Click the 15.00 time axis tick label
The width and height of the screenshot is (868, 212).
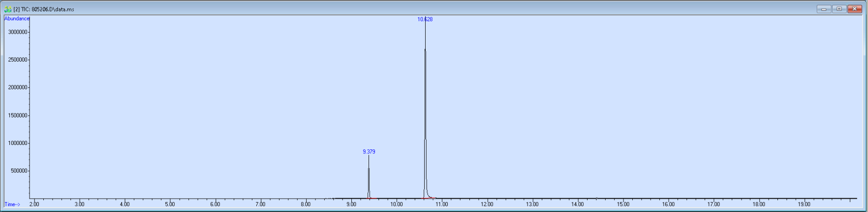coord(622,204)
